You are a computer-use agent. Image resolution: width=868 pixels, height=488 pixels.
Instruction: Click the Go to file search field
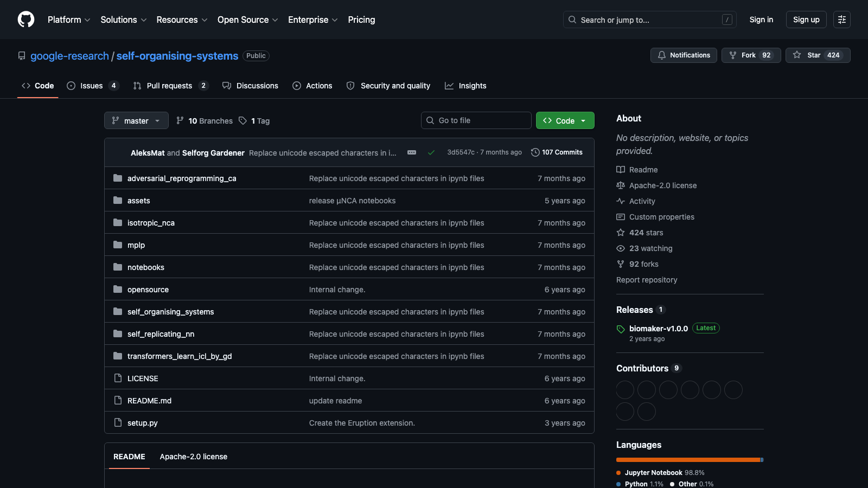pyautogui.click(x=476, y=120)
